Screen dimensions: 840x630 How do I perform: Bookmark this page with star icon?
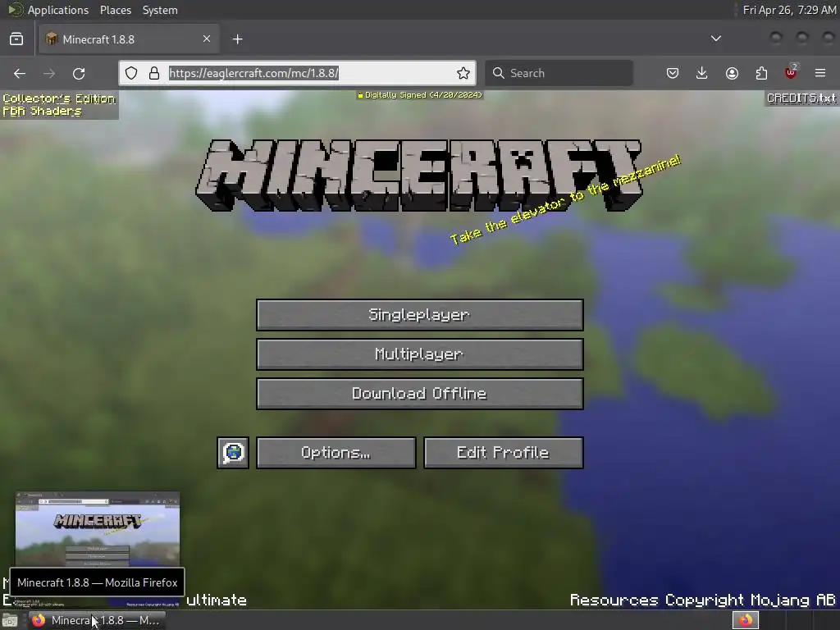click(x=463, y=73)
